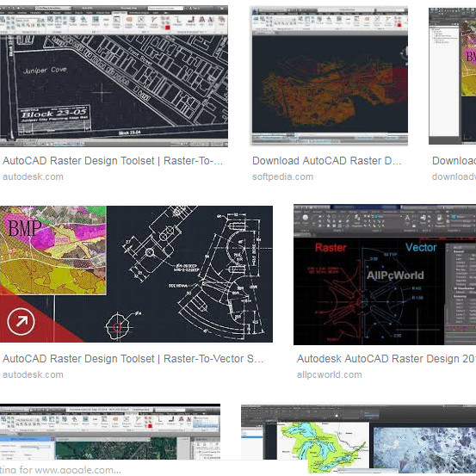Click title 'Autodesk AutoCAD Raster Design 20...'
The image size is (476, 476).
[x=386, y=359]
